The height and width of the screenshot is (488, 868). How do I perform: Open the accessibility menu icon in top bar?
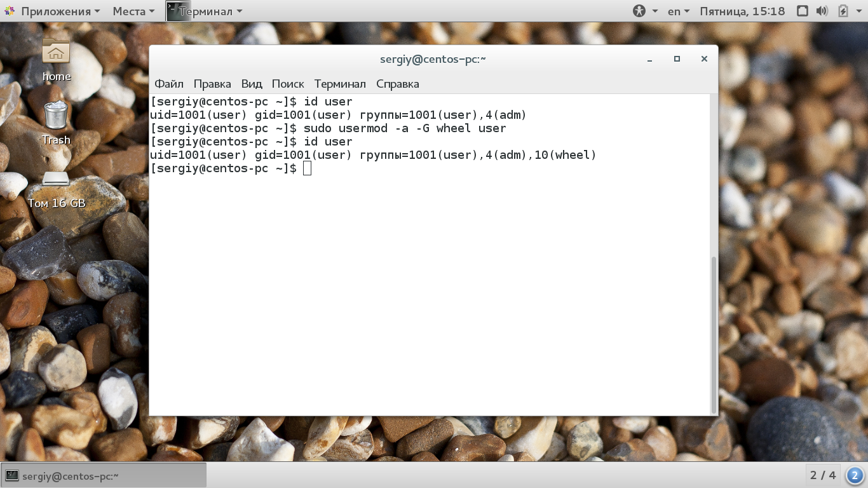tap(639, 11)
